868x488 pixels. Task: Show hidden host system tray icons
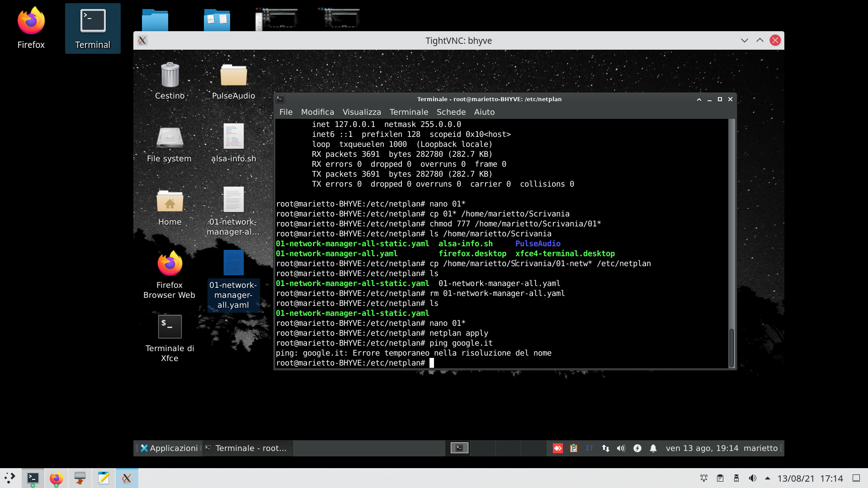(x=768, y=478)
